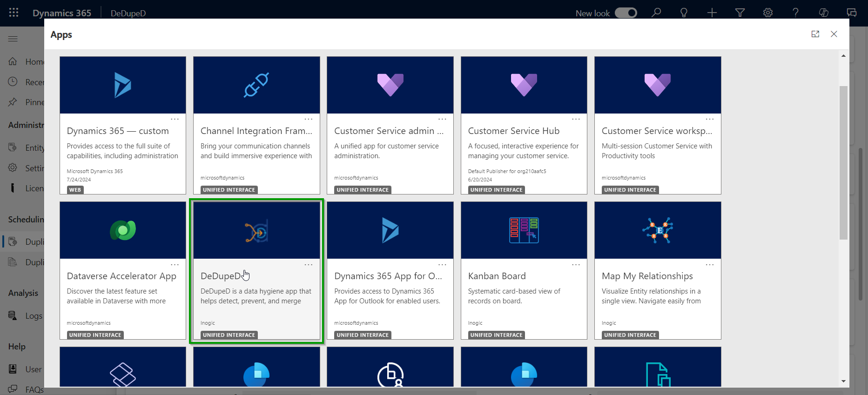Toggle the New look switch
This screenshot has width=868, height=395.
pyautogui.click(x=626, y=13)
